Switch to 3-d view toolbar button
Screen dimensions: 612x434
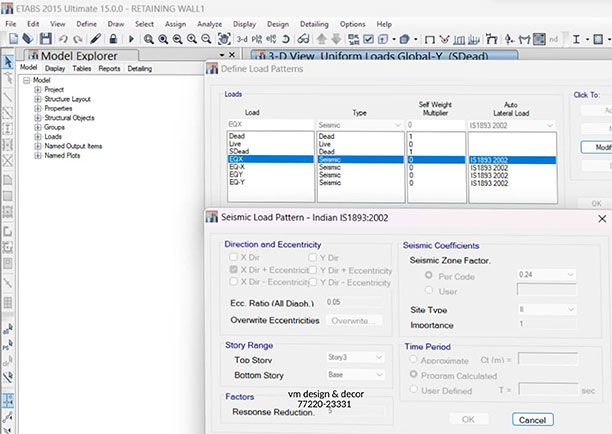tap(242, 38)
